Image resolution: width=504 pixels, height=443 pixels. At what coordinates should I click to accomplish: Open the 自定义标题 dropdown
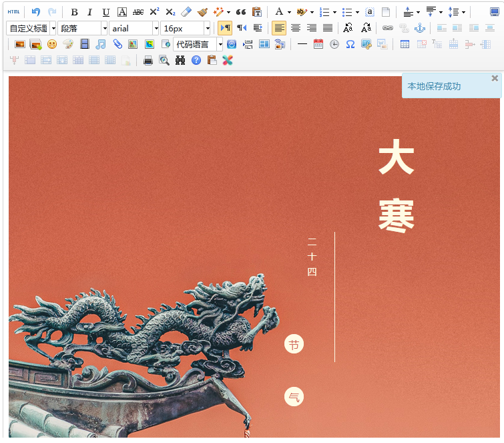tap(31, 28)
